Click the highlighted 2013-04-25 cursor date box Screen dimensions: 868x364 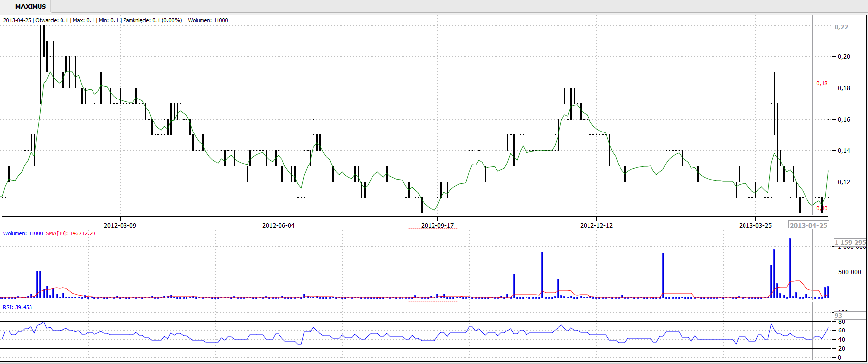click(x=808, y=225)
